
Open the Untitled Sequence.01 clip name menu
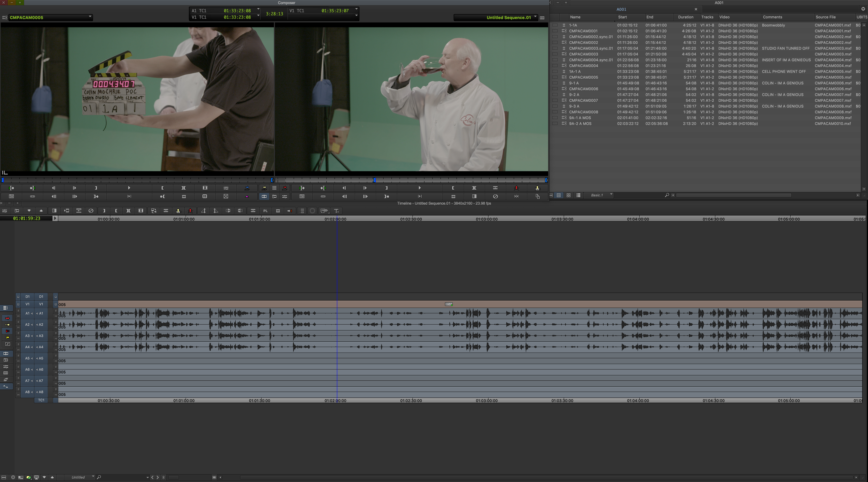496,17
